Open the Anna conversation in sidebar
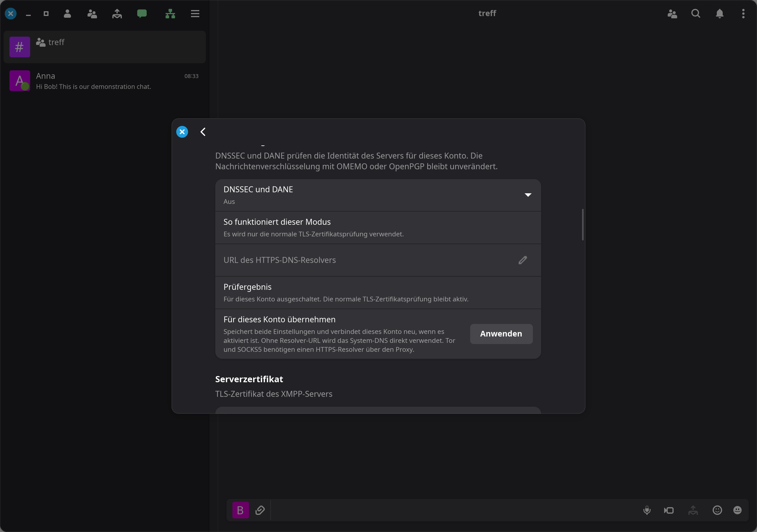The width and height of the screenshot is (757, 532). click(104, 81)
